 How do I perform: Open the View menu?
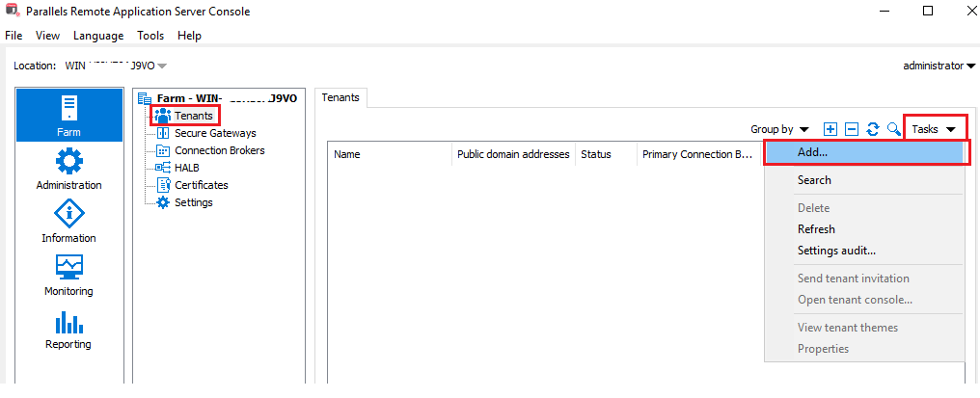(47, 36)
